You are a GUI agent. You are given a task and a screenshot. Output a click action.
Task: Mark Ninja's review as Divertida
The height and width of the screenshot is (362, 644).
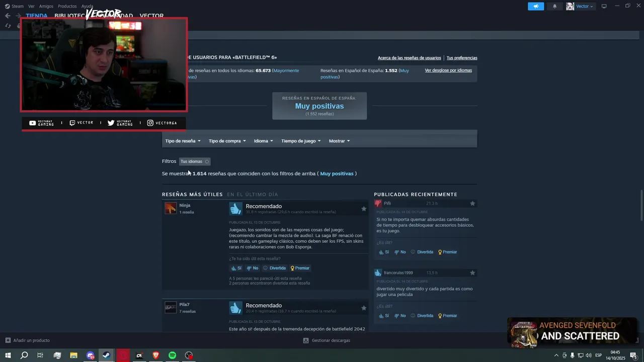click(x=274, y=268)
